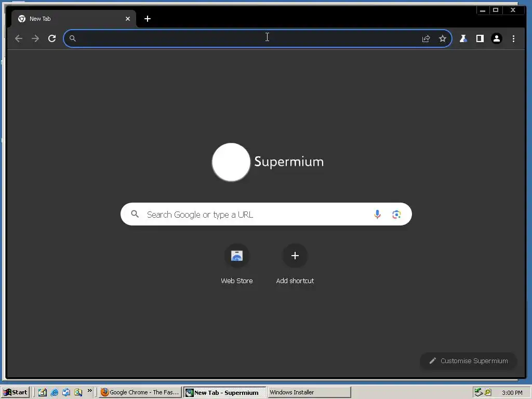This screenshot has width=532, height=399.
Task: Launch Internet Explorer from Quick Launch
Action: 54,393
